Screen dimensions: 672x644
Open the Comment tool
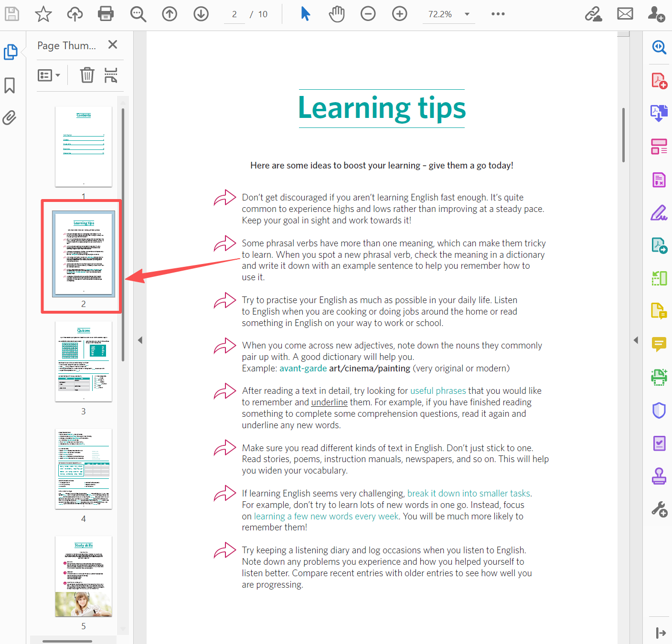[659, 344]
